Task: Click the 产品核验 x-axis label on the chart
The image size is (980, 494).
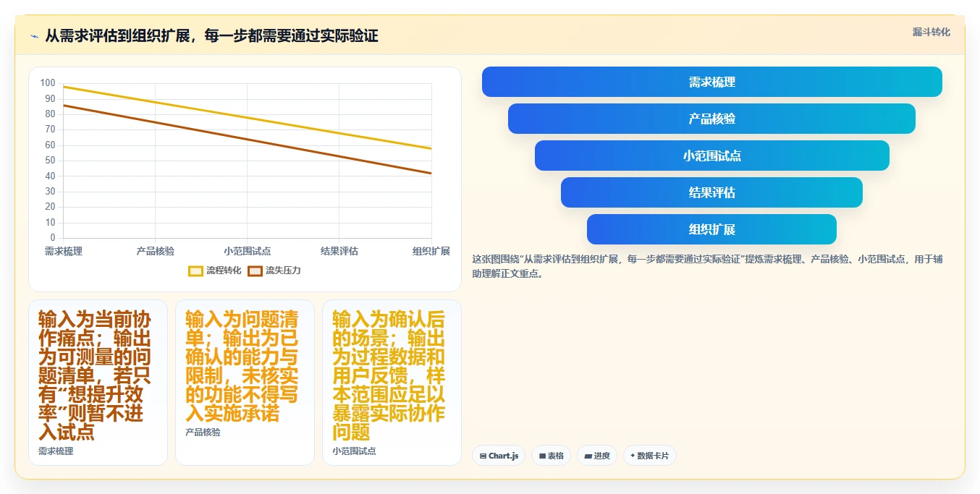Action: pyautogui.click(x=156, y=251)
